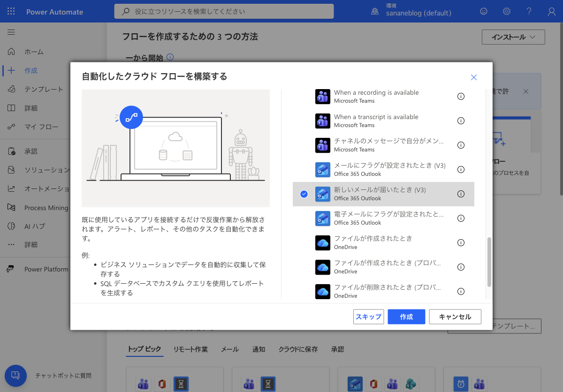Viewport: 563px width, 392px height.
Task: Click Teams icon of recording trigger
Action: pyautogui.click(x=323, y=97)
